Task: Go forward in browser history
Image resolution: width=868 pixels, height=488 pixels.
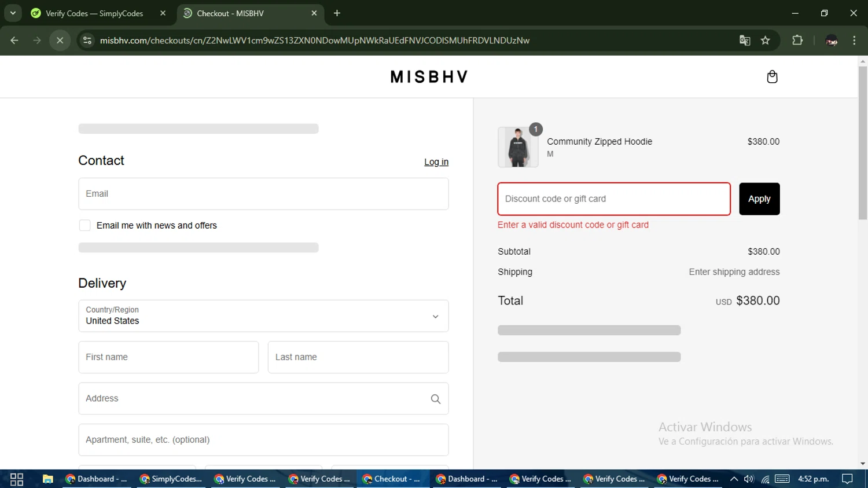Action: pos(37,41)
